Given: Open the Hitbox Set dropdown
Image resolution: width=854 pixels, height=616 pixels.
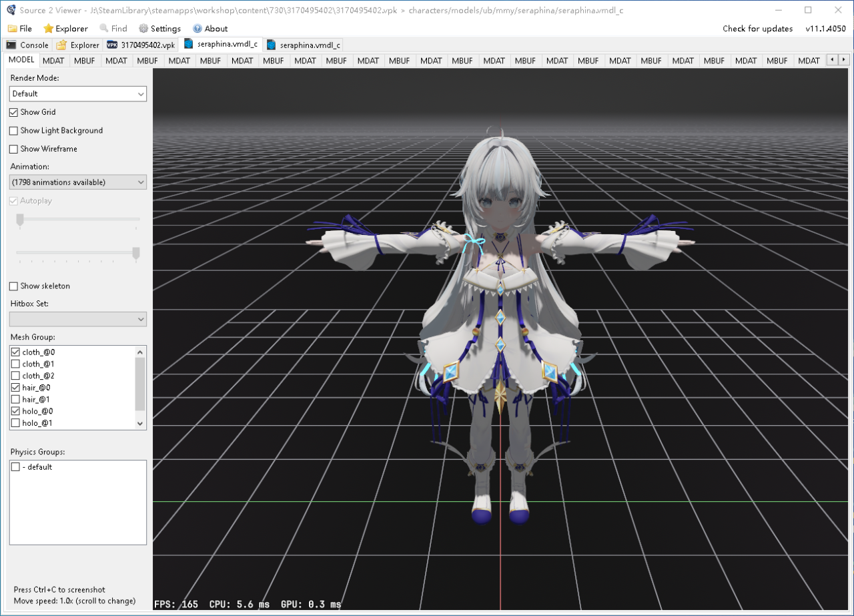Looking at the screenshot, I should pos(78,319).
